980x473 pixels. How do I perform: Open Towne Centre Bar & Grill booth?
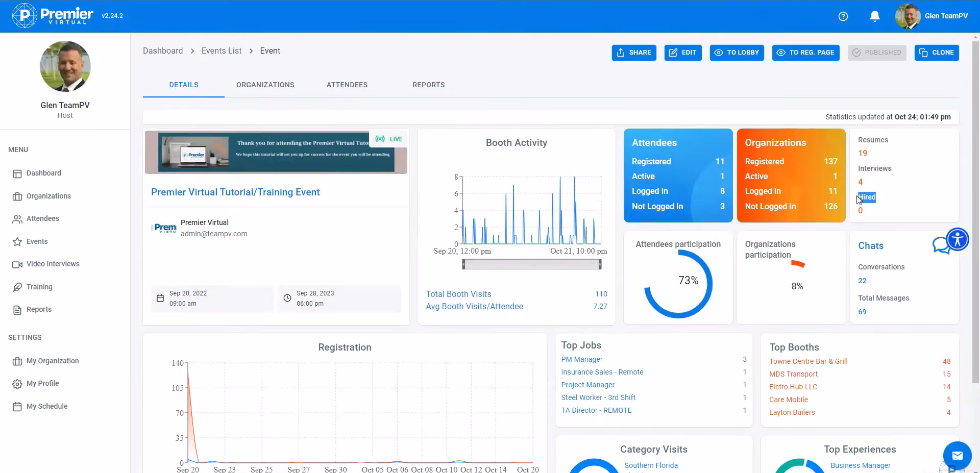[x=808, y=362]
